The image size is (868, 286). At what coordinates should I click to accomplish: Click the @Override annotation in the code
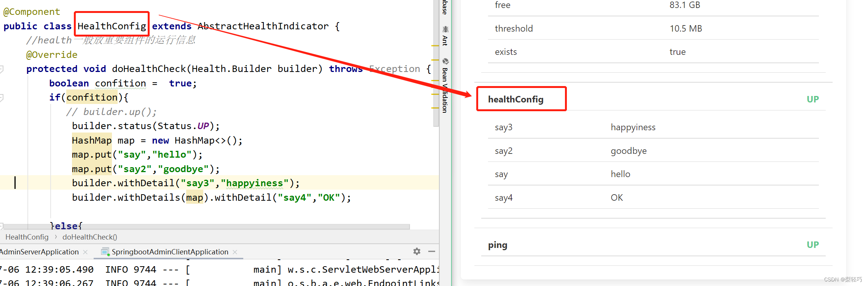pyautogui.click(x=52, y=55)
